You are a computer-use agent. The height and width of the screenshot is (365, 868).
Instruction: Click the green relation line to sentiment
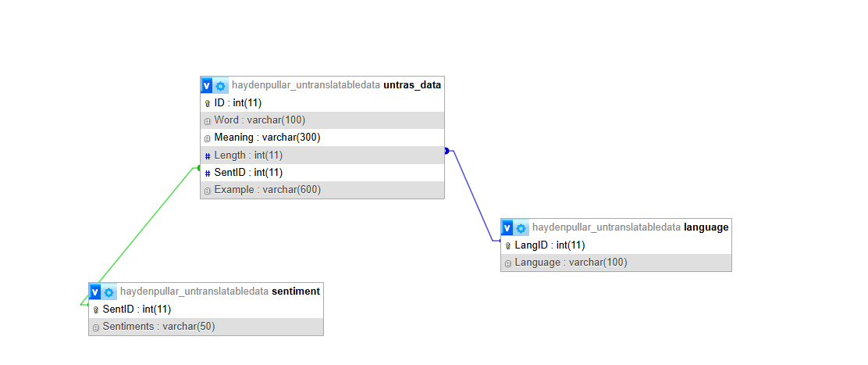click(x=141, y=234)
